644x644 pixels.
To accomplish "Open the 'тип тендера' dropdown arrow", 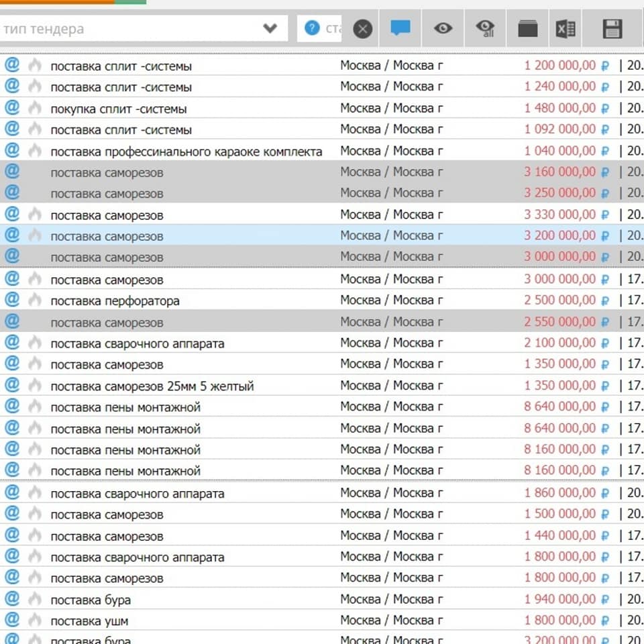I will click(x=270, y=28).
